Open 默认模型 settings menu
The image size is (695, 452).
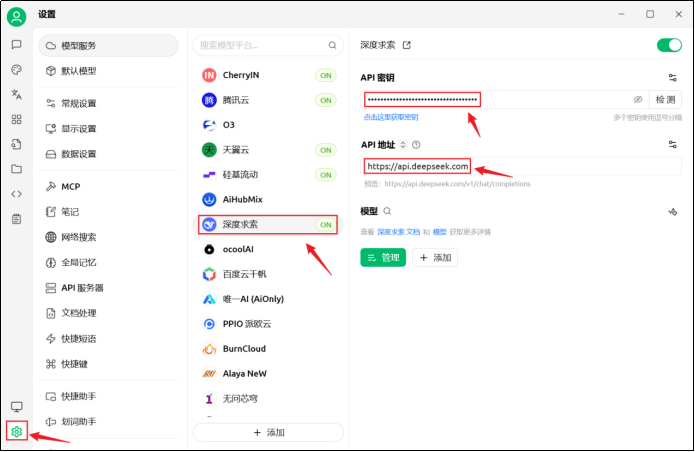pos(109,71)
